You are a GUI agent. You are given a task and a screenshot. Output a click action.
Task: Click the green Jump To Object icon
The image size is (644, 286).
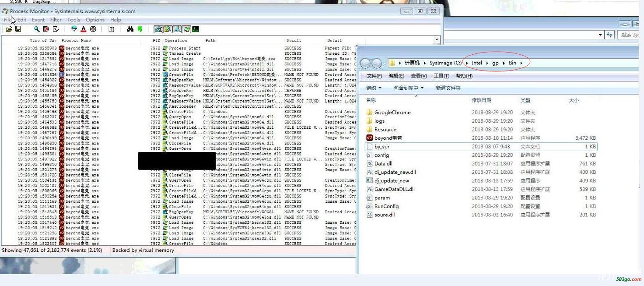[x=140, y=29]
